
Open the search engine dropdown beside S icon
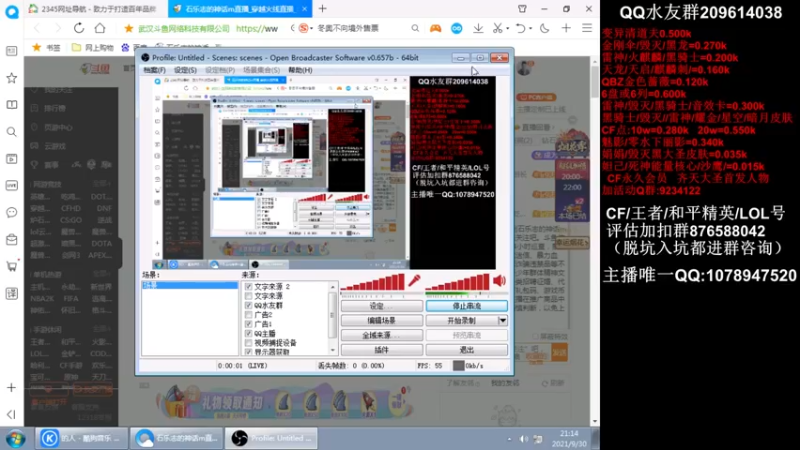click(311, 29)
